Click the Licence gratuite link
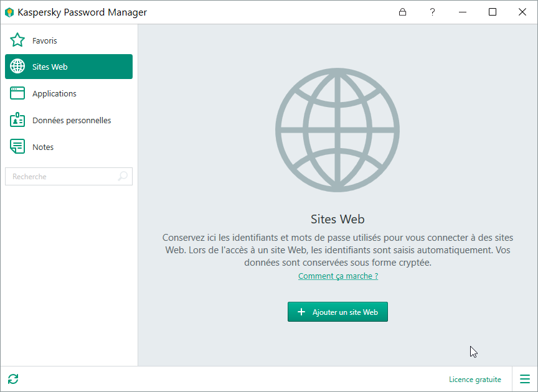Screen dimensions: 538x392 [475, 380]
